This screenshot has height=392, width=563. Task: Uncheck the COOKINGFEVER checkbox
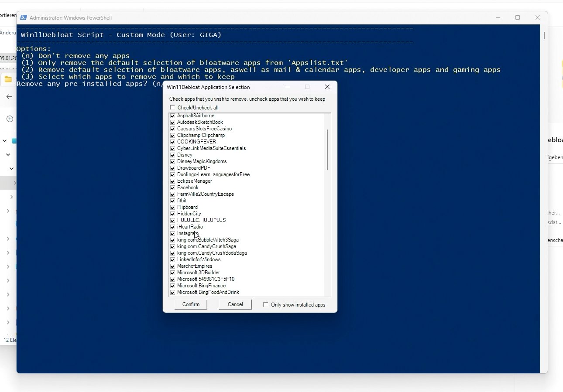(173, 142)
